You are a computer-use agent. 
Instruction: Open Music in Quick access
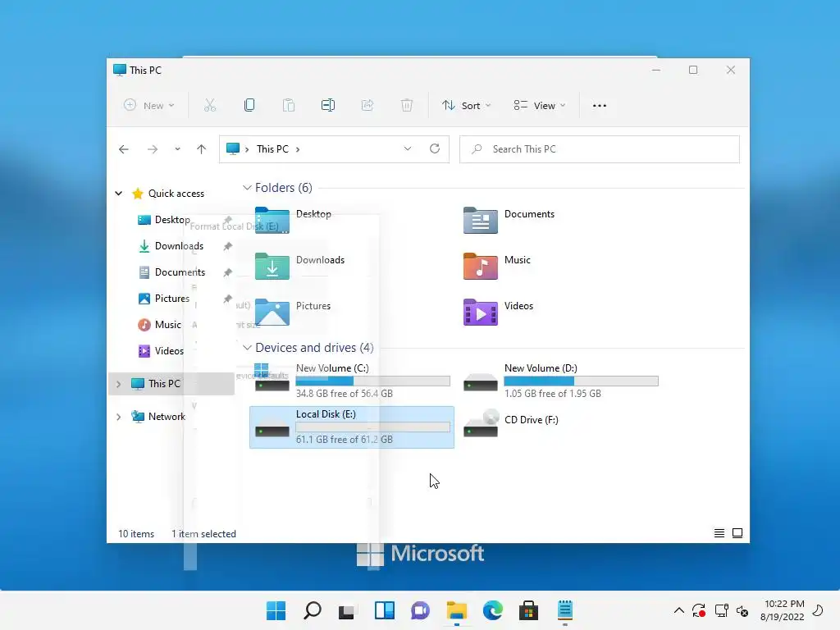click(x=167, y=325)
